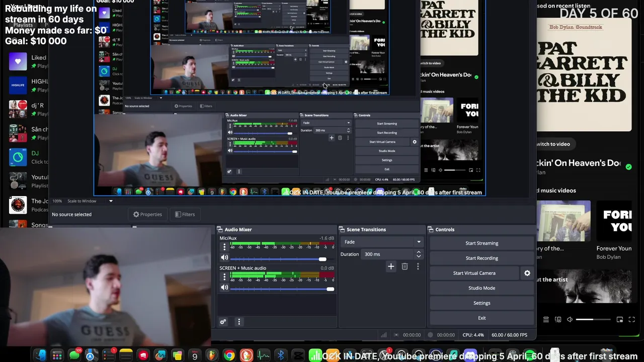Open Mic/Aux three-dot options menu
The width and height of the screenshot is (644, 362).
pos(224,247)
